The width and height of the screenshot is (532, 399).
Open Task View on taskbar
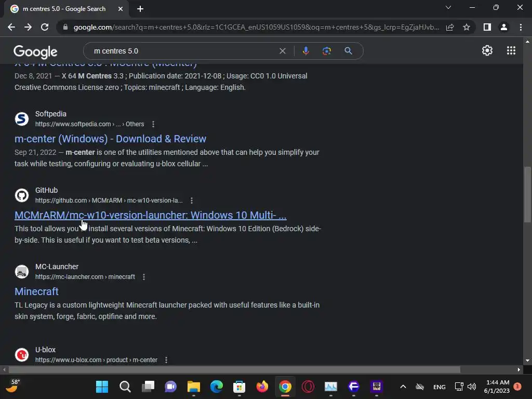[x=148, y=387]
